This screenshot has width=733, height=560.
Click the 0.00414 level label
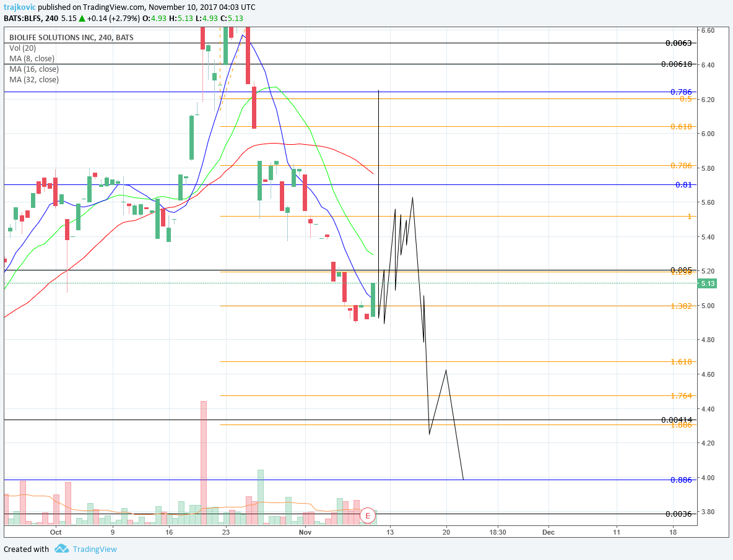click(x=677, y=420)
